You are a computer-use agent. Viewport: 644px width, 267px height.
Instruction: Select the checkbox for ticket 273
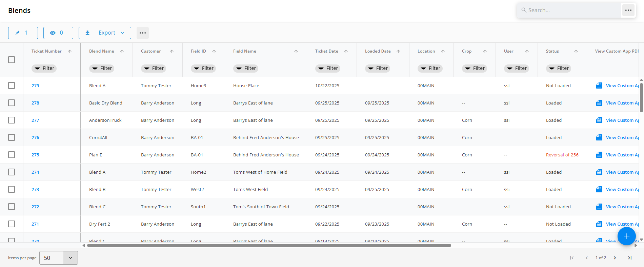click(12, 189)
